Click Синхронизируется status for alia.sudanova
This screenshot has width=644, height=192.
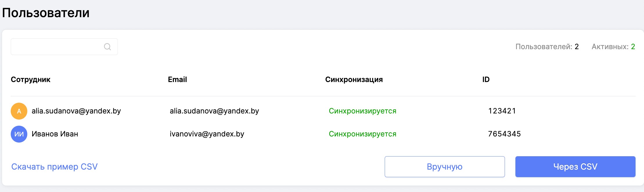(x=362, y=111)
